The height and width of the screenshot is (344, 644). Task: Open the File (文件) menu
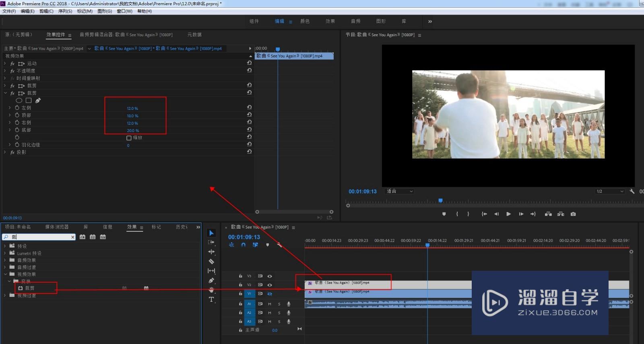point(9,11)
